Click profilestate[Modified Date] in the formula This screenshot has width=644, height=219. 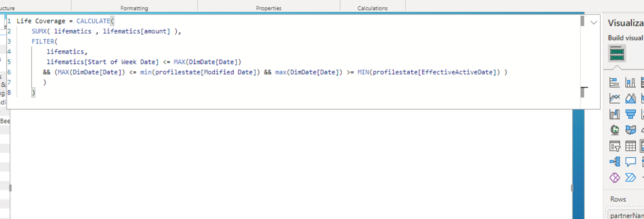coord(207,72)
